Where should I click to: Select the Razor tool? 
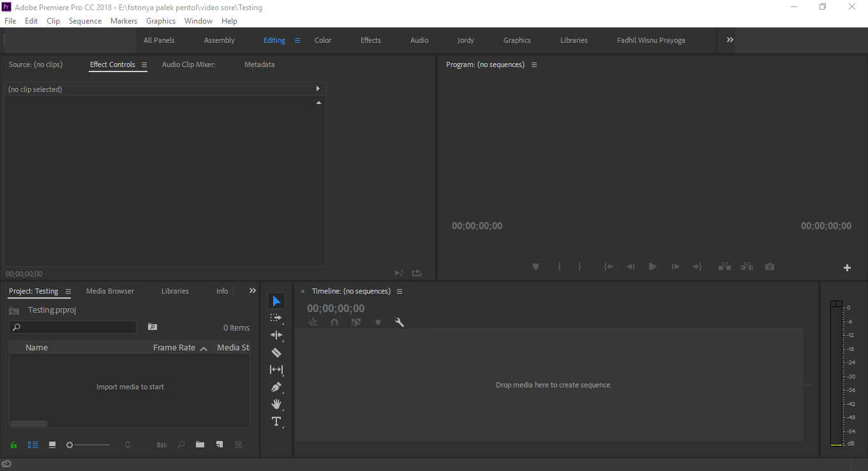coord(276,352)
